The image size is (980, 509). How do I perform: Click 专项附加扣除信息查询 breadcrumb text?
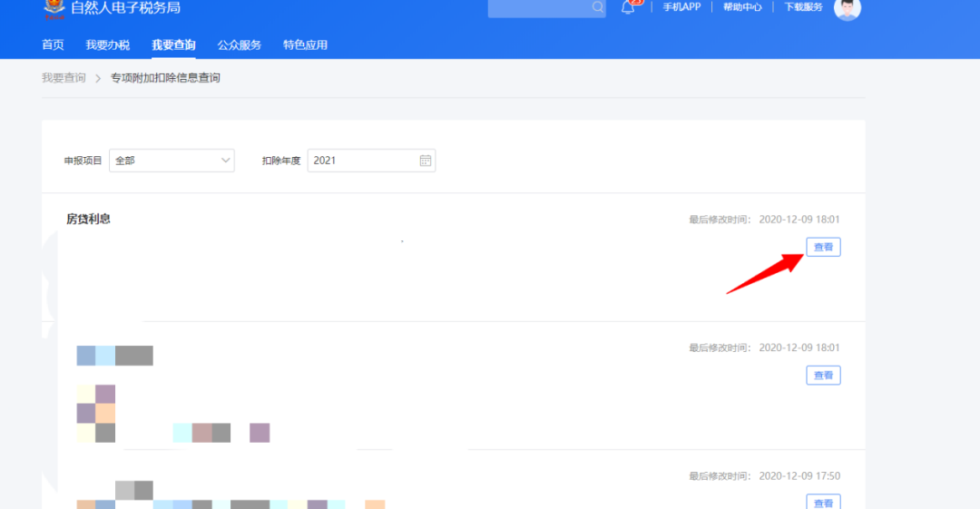click(x=165, y=78)
